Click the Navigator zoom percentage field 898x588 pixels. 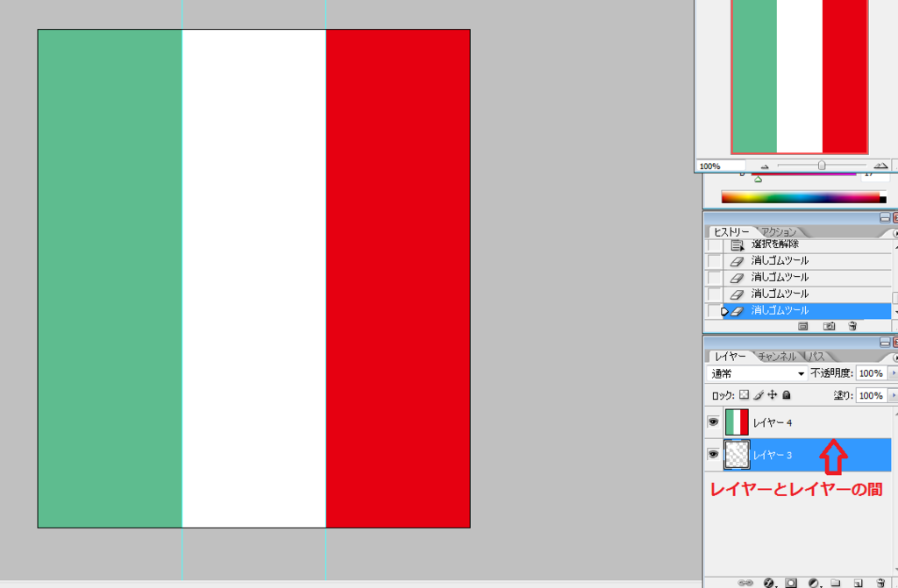pos(721,166)
